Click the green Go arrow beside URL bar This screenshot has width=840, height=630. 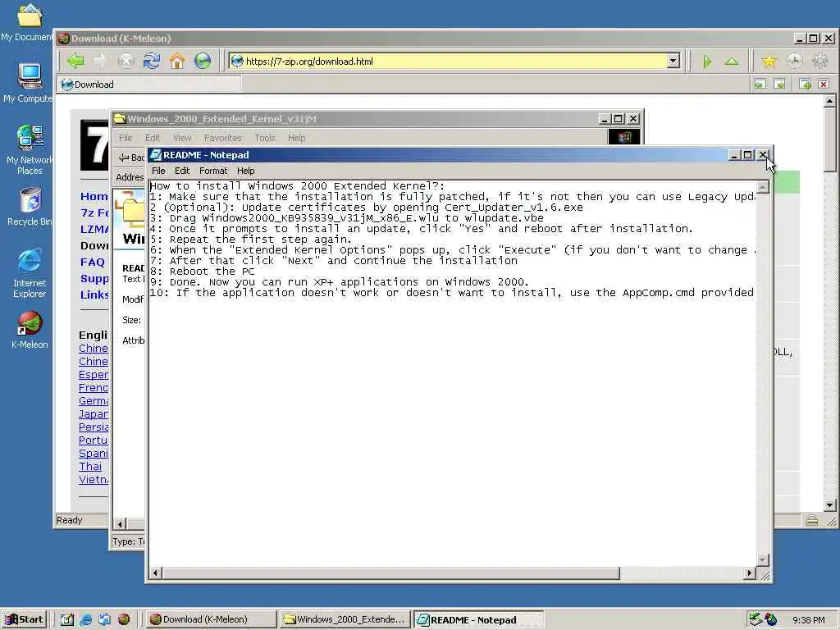707,62
